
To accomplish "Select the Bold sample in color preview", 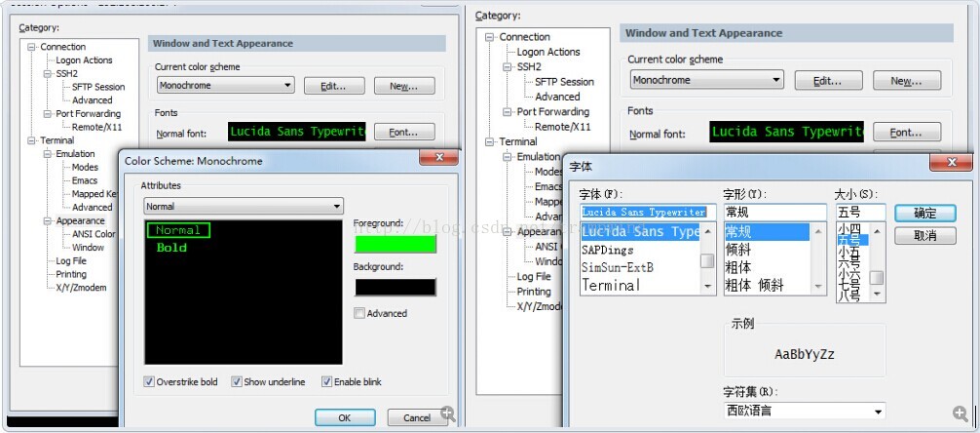I will coord(171,248).
